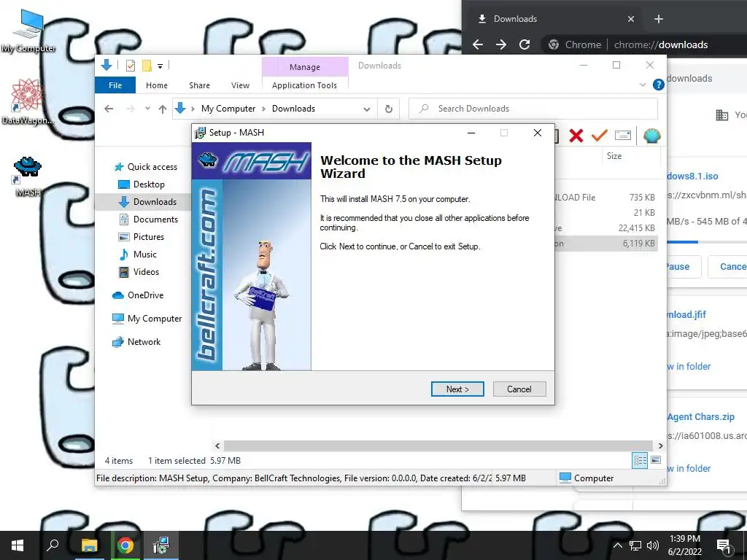Open Chrome from taskbar
The width and height of the screenshot is (747, 560).
click(x=125, y=545)
